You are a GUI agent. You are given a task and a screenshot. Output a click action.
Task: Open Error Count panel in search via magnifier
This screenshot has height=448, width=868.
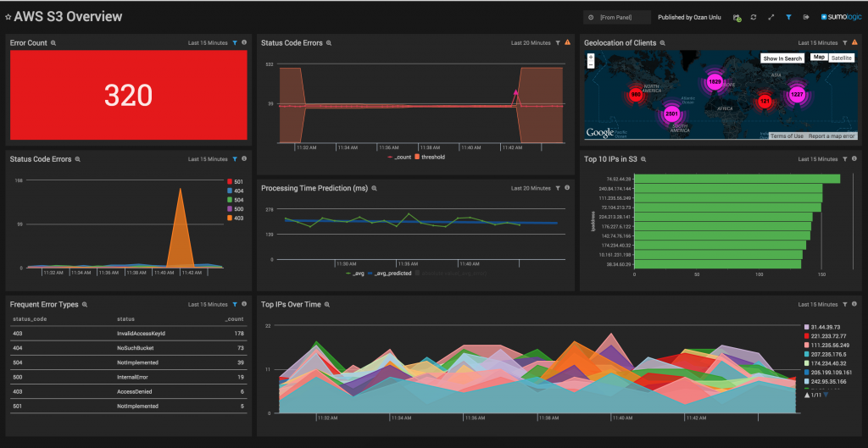coord(53,43)
